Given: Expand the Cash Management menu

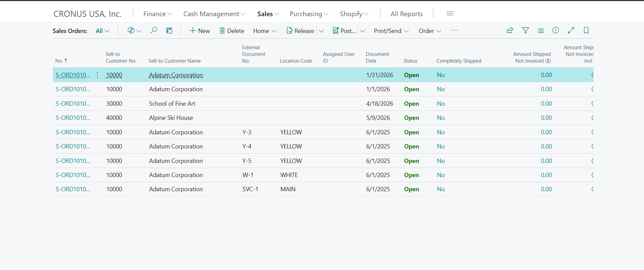Looking at the screenshot, I should click(214, 14).
